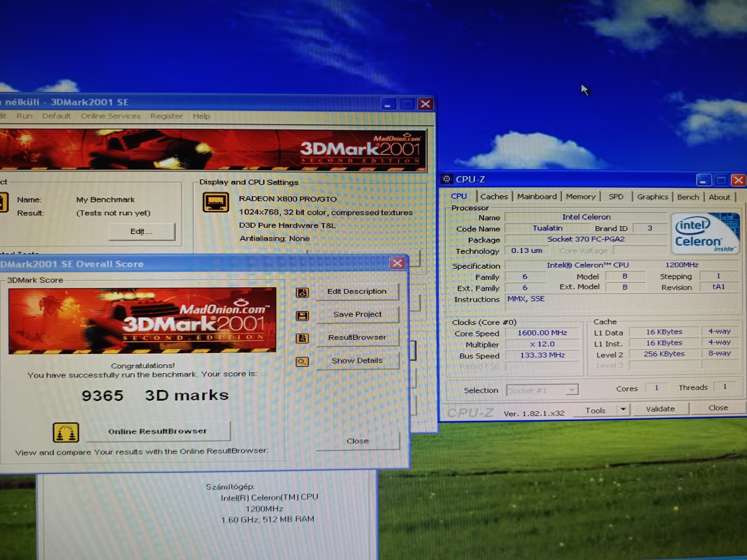Click the Close button in CPU-Z

(x=718, y=408)
